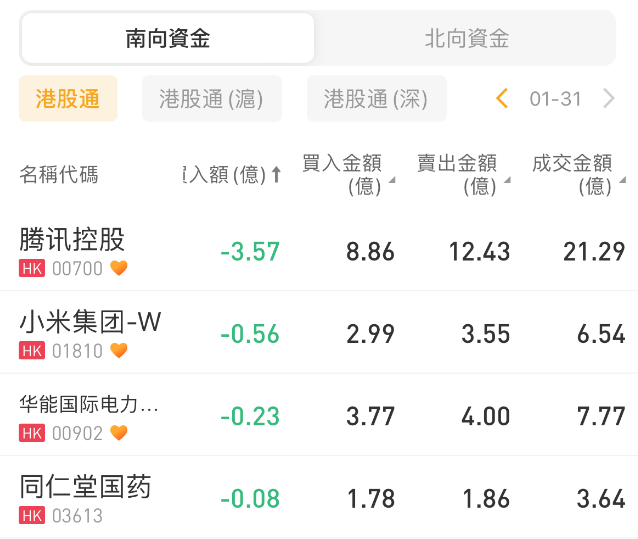Select the 港股通 filter

(68, 98)
